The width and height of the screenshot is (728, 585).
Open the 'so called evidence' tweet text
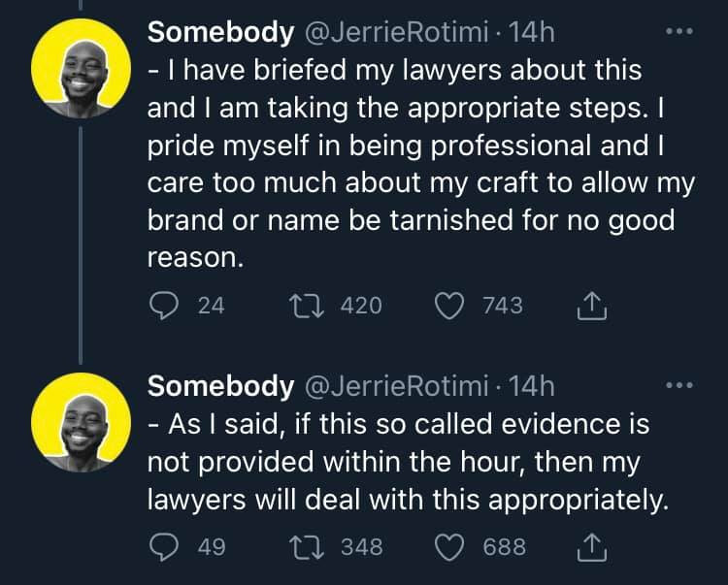pyautogui.click(x=408, y=464)
